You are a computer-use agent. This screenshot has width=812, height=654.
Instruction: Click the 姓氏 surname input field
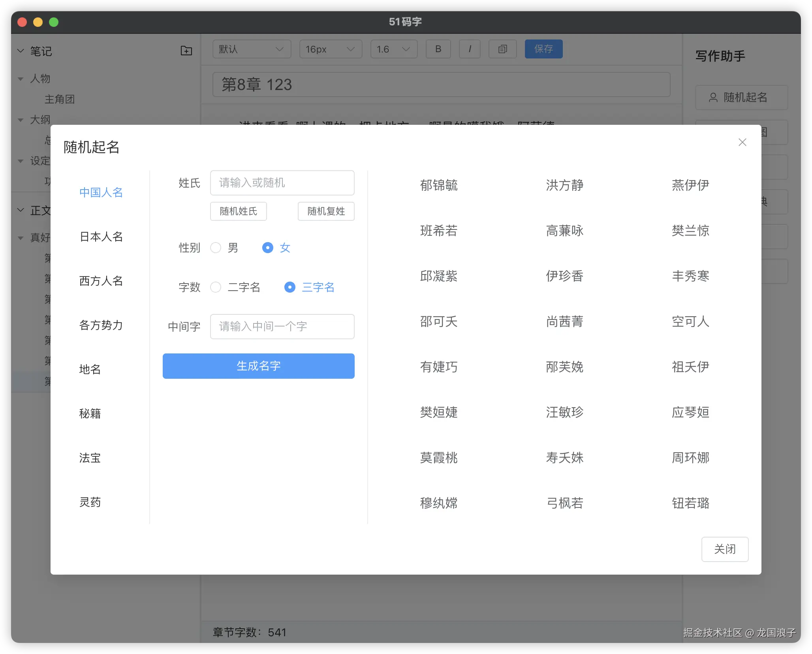tap(282, 183)
